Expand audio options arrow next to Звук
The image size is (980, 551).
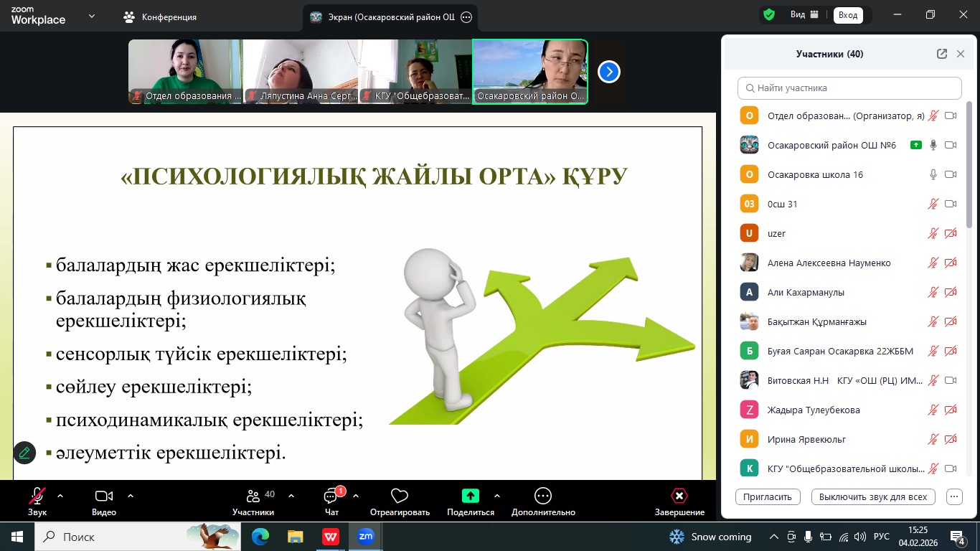(x=60, y=496)
